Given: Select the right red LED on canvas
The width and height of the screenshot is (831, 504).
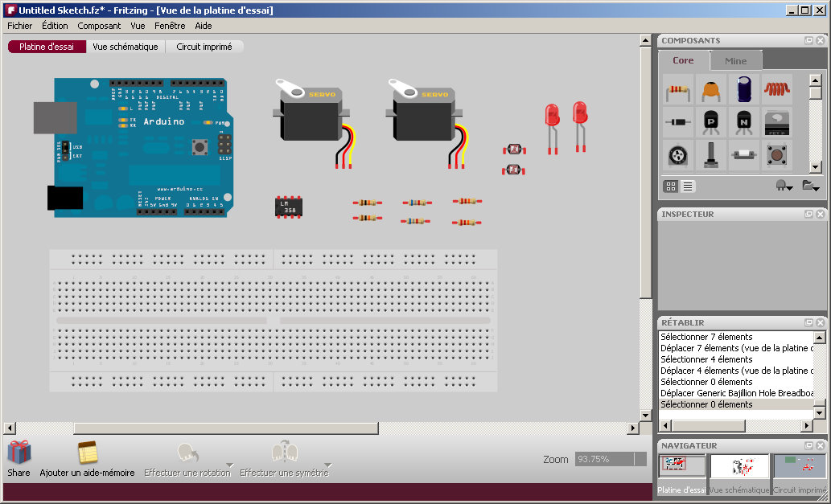Looking at the screenshot, I should pos(580,126).
